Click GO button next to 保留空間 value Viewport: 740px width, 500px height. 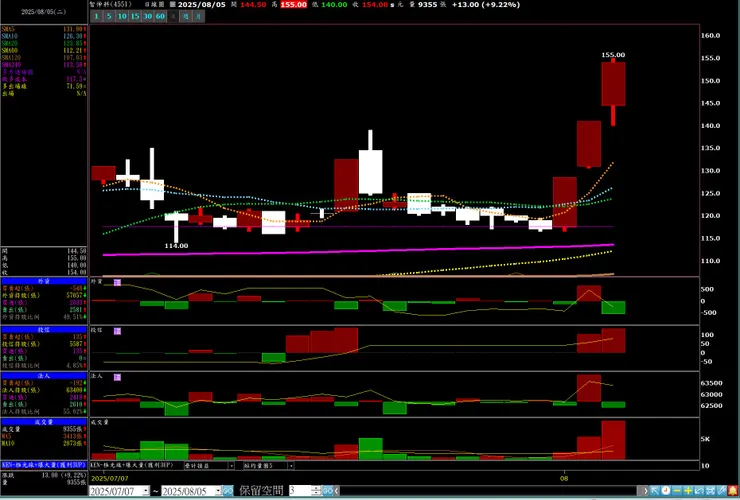328,491
